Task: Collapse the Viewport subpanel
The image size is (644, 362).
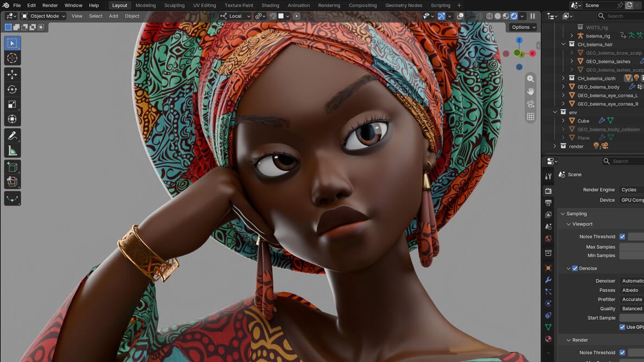Action: (x=569, y=224)
